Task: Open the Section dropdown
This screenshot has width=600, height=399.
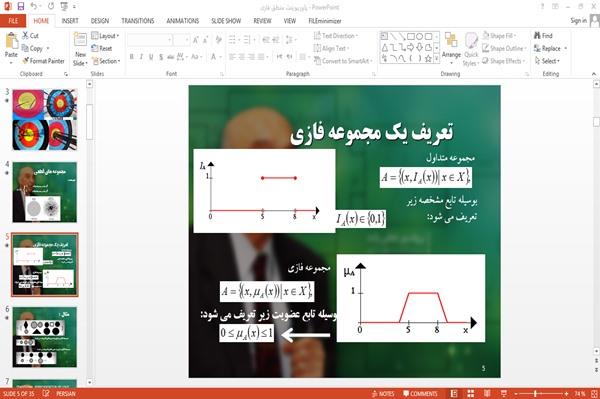Action: click(x=106, y=61)
